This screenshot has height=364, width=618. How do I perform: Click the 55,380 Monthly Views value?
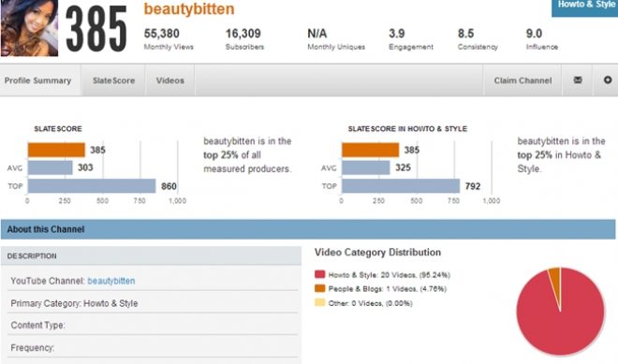(x=162, y=34)
